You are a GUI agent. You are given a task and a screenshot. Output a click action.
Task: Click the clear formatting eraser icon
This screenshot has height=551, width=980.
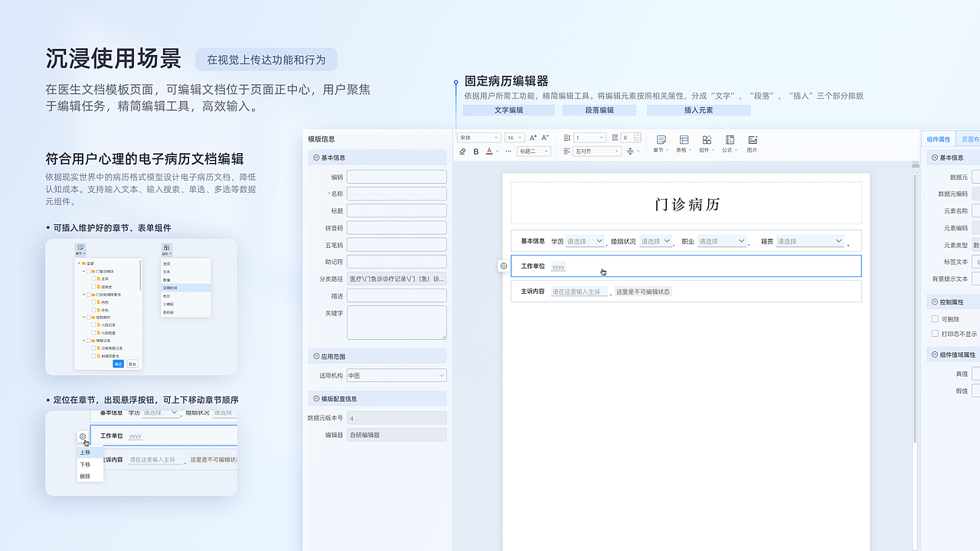(x=462, y=151)
